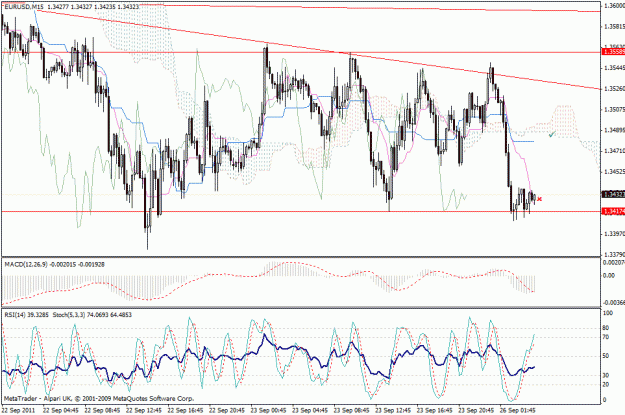Click the 23 Sep 00:45 time label

click(268, 410)
